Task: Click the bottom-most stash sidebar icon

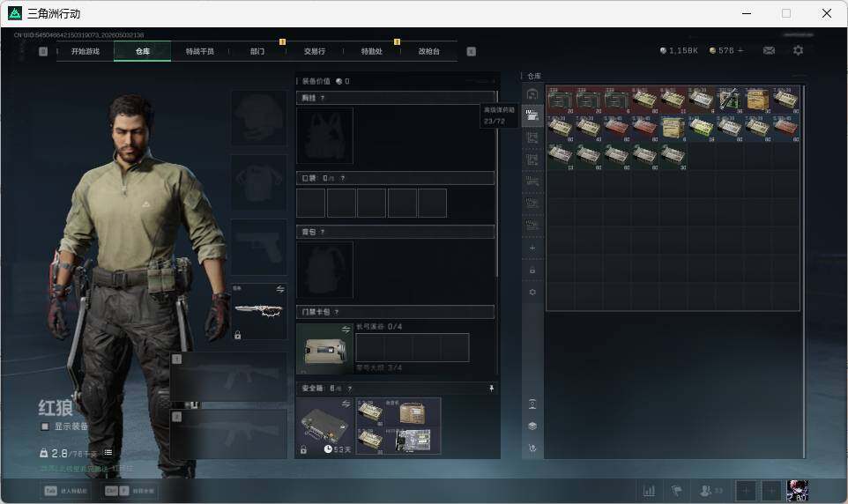Action: [532, 448]
